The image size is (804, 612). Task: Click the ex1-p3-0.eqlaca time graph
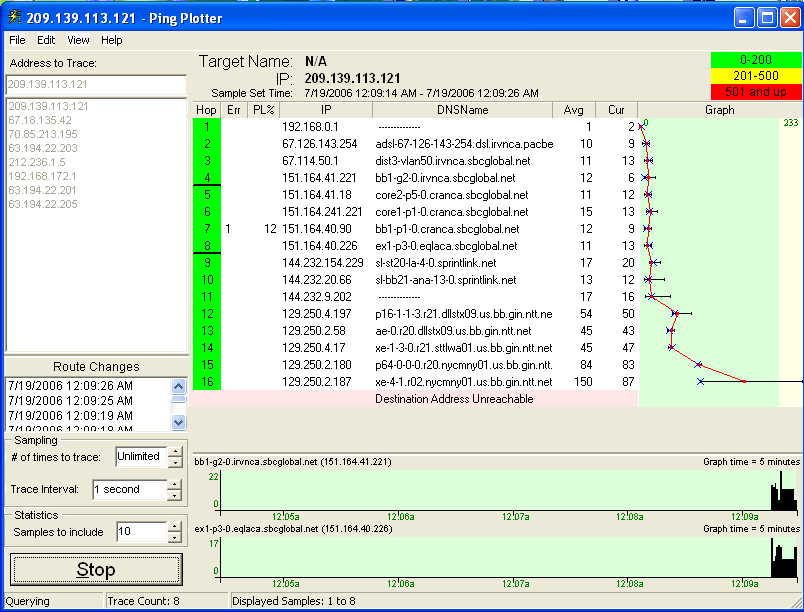508,557
